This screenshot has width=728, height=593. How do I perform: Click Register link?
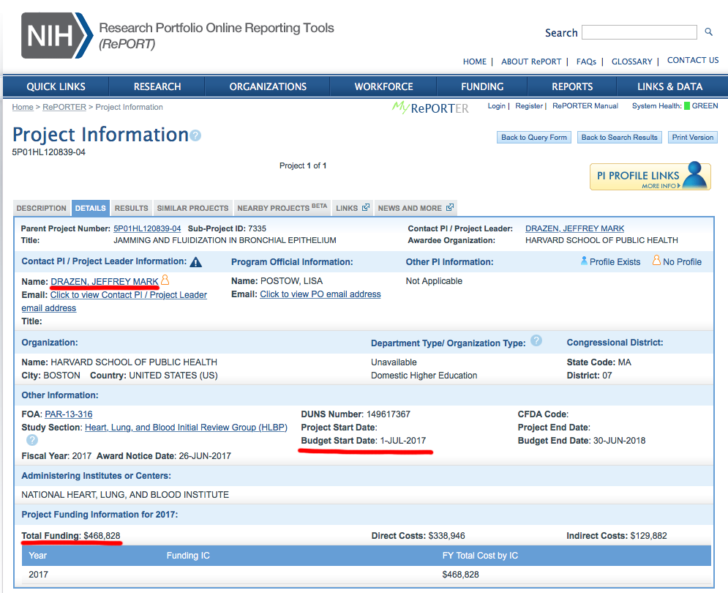click(529, 106)
